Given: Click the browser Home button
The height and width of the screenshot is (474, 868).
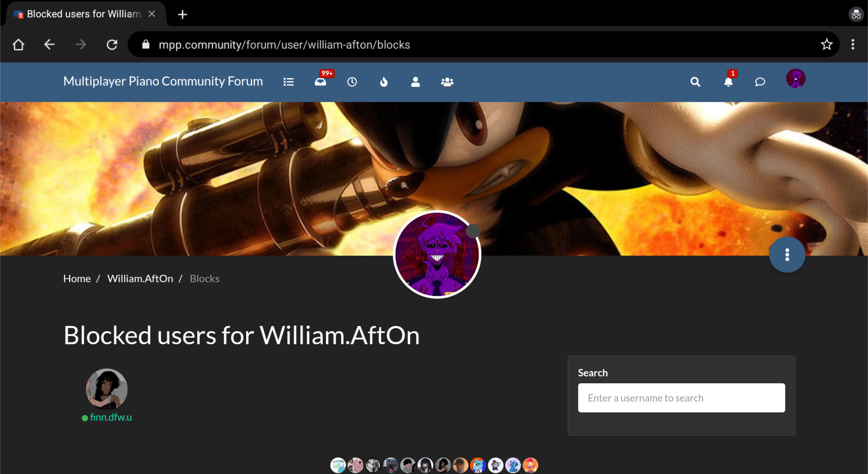Looking at the screenshot, I should [x=19, y=45].
